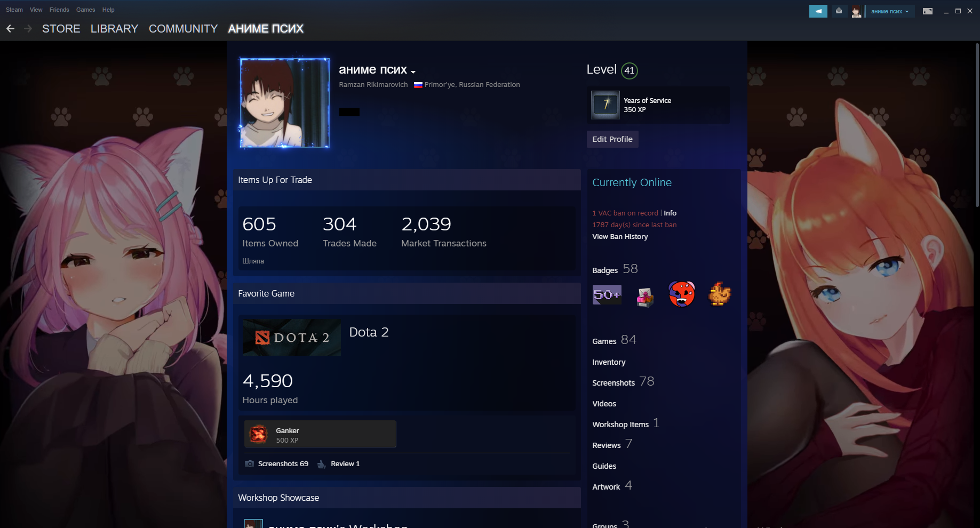Open the Inventory link
Image resolution: width=980 pixels, height=528 pixels.
point(609,362)
